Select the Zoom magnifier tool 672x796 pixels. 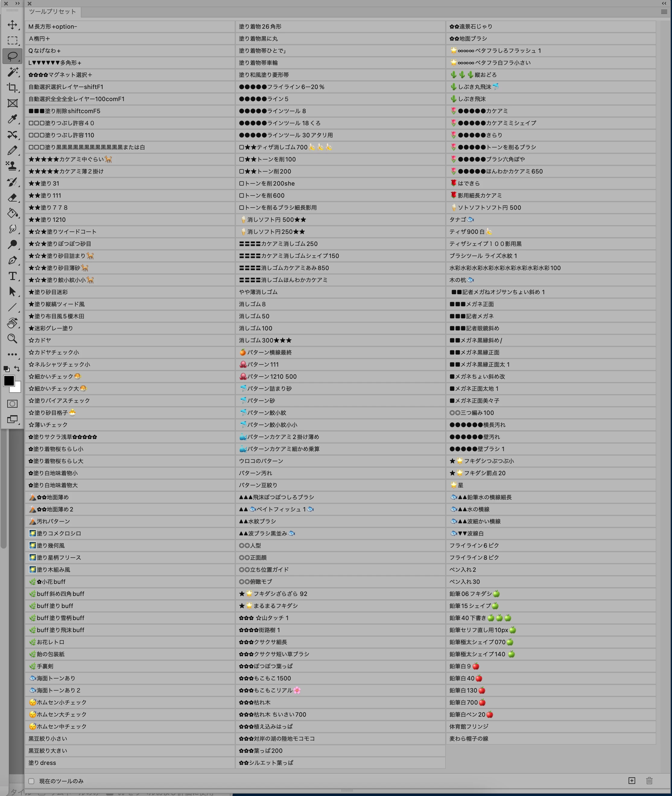(12, 338)
